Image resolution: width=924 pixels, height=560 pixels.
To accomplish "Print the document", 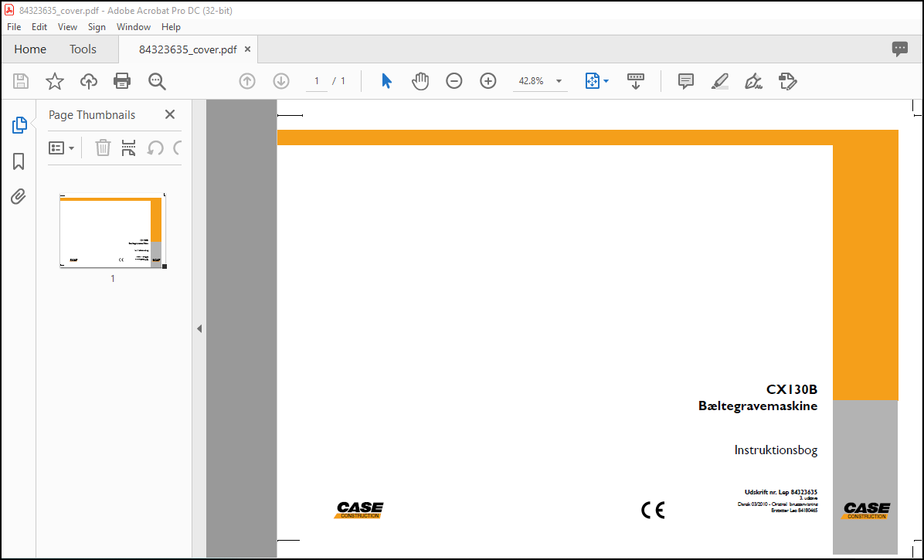I will (122, 81).
